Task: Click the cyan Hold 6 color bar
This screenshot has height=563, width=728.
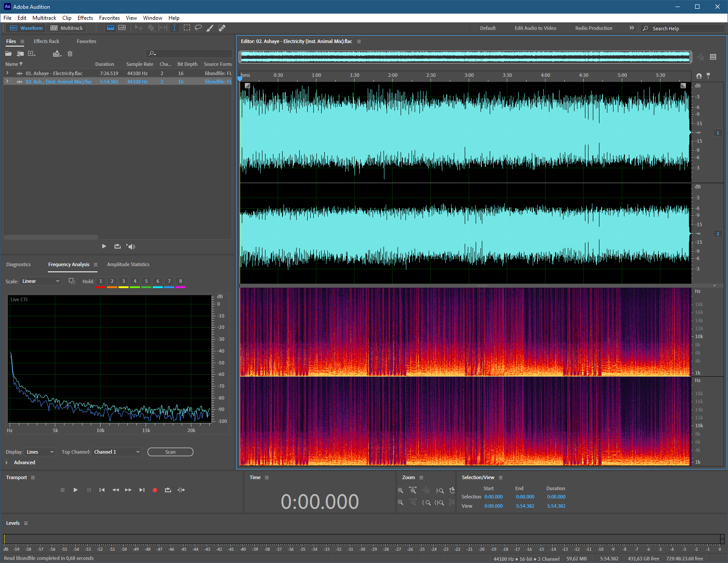Action: (x=158, y=287)
